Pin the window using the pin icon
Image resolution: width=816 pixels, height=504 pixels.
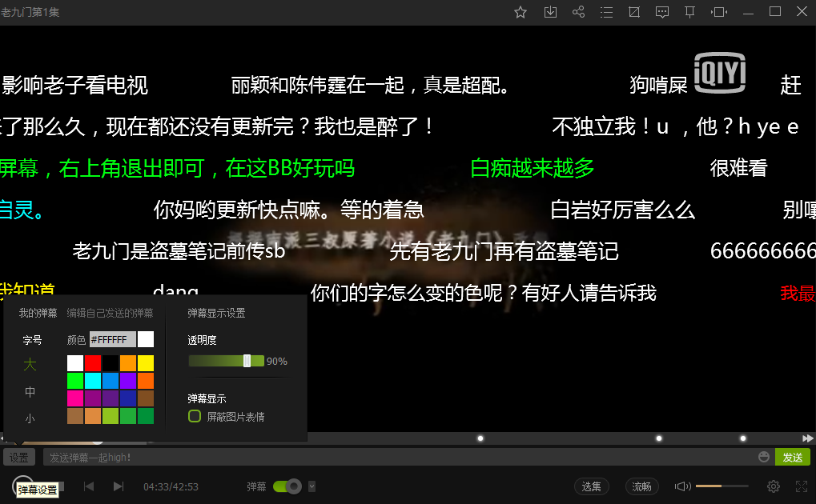click(689, 12)
